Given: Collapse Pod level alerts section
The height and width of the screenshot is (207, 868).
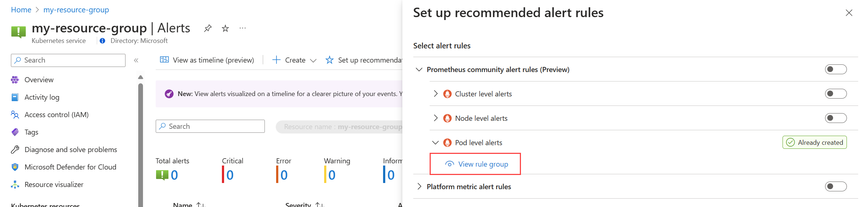Looking at the screenshot, I should click(435, 143).
